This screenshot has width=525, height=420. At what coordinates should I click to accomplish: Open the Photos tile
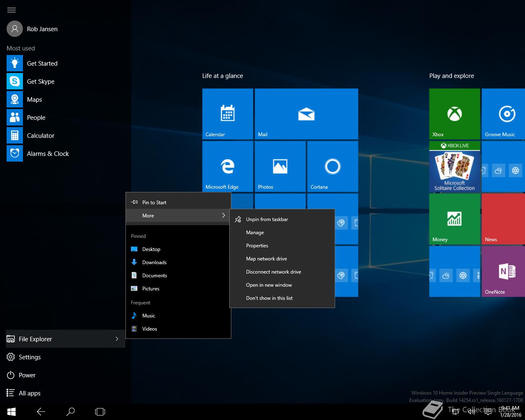coord(280,167)
